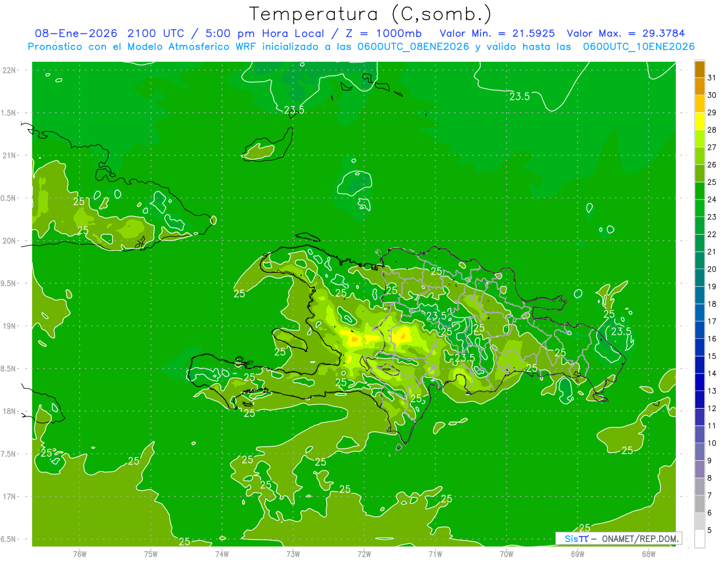Click the "76W" longitude axis label
Screen dimensions: 728x562
tap(79, 554)
